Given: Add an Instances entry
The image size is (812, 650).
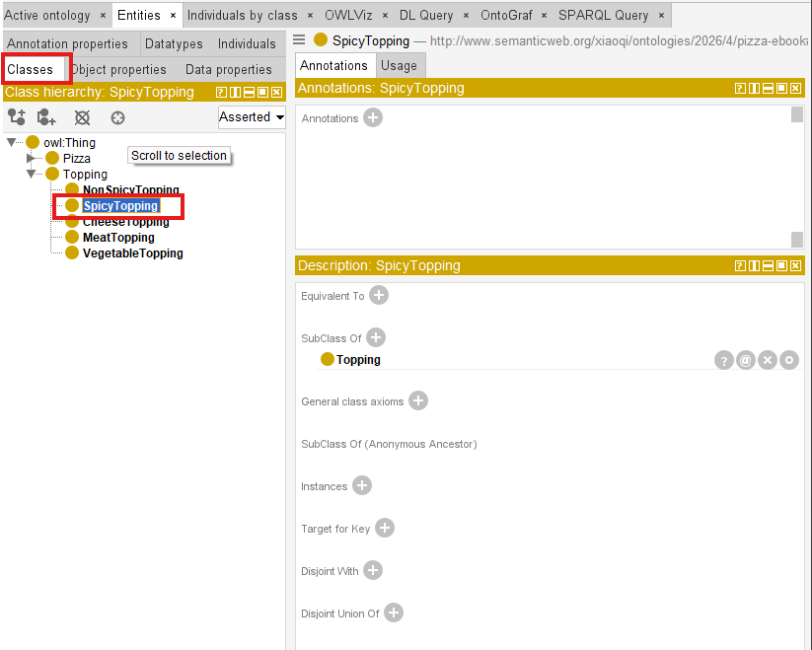Looking at the screenshot, I should pyautogui.click(x=362, y=485).
